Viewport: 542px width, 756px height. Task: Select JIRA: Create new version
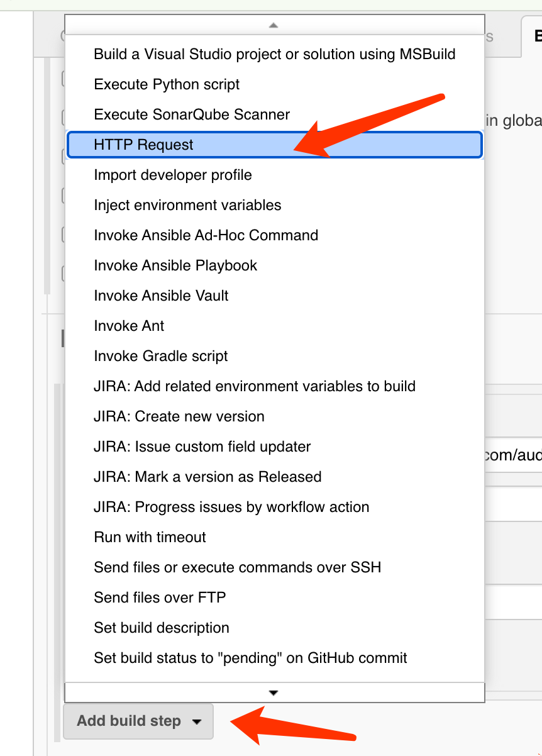coord(274,416)
